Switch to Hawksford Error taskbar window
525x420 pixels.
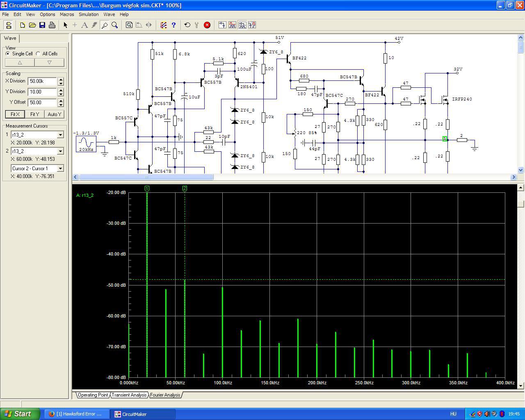(76, 414)
